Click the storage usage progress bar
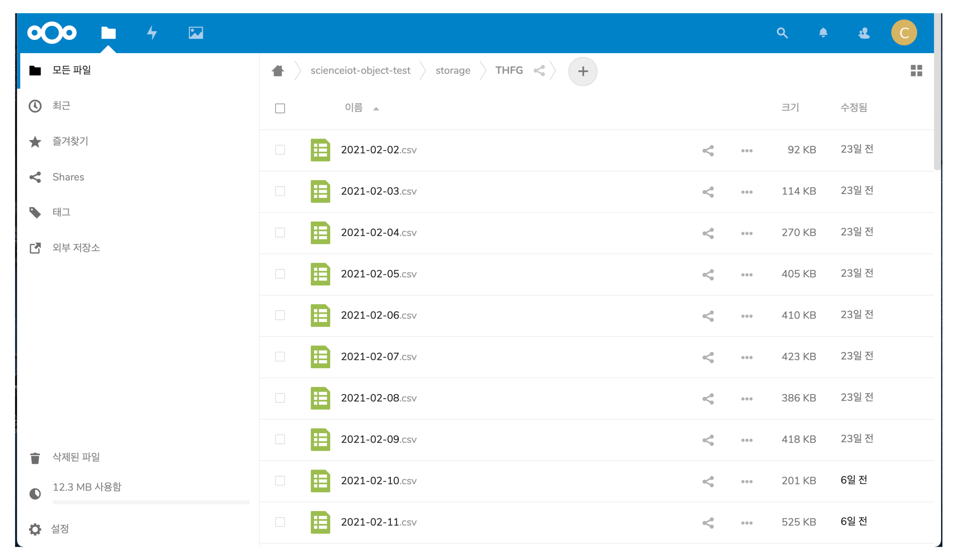The height and width of the screenshot is (560, 953). click(x=151, y=502)
